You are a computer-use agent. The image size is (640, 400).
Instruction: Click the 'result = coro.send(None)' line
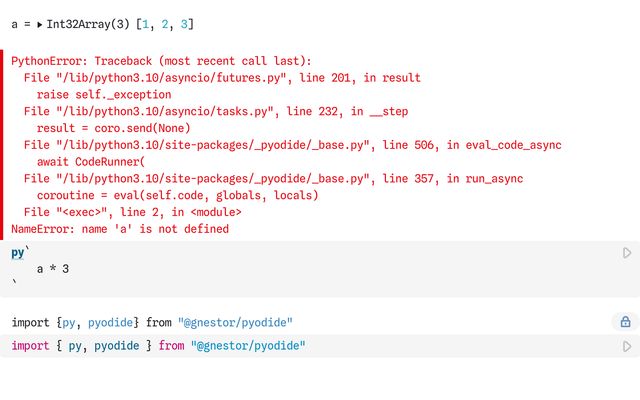(113, 128)
